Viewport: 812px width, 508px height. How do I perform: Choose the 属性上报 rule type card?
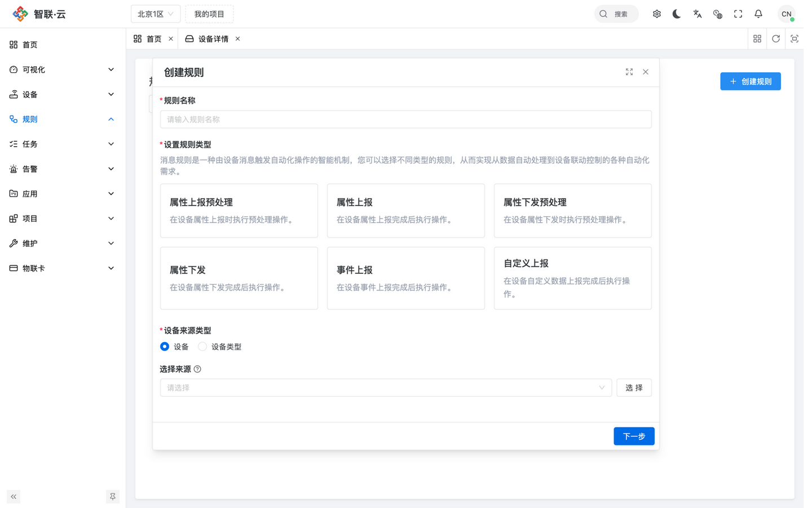click(x=406, y=211)
